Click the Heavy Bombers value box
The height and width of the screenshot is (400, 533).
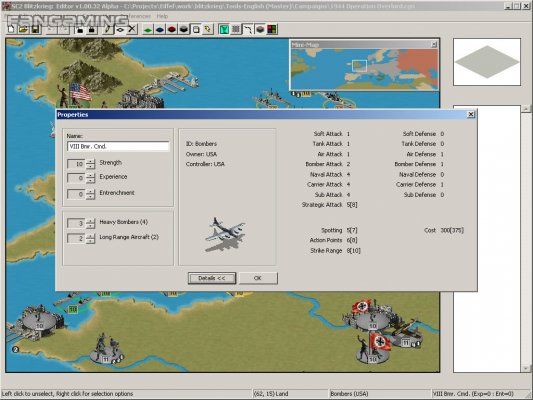[x=76, y=223]
